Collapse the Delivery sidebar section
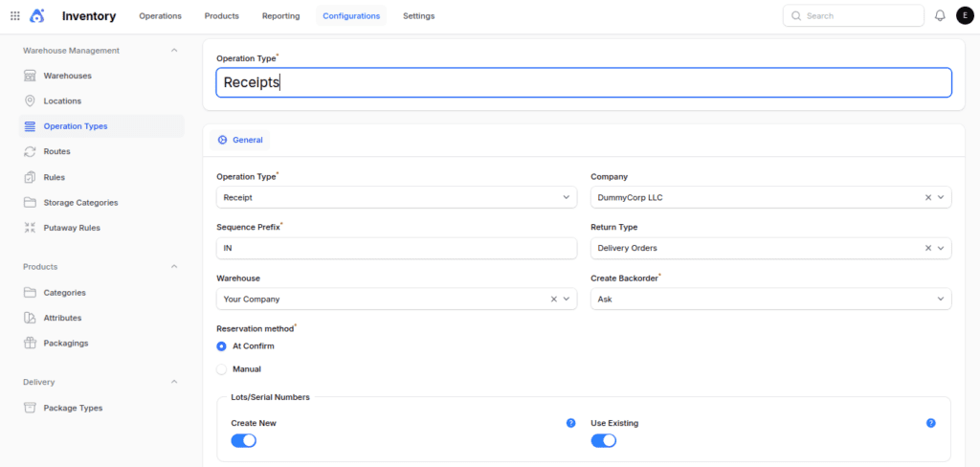 (x=174, y=382)
